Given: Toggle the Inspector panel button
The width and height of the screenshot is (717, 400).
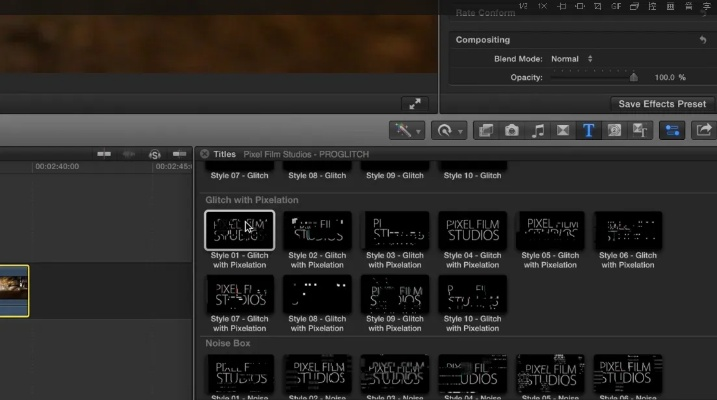Looking at the screenshot, I should [672, 131].
